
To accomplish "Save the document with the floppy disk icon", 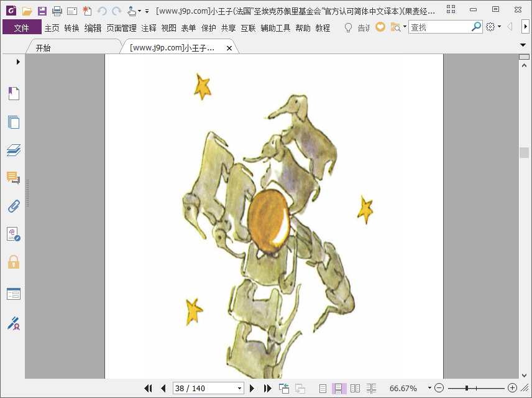I will [x=42, y=11].
